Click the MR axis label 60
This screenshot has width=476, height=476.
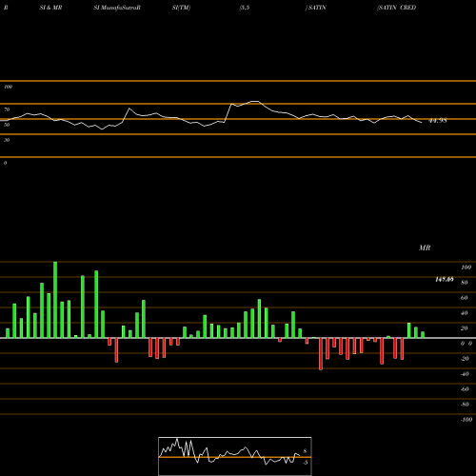coord(464,298)
